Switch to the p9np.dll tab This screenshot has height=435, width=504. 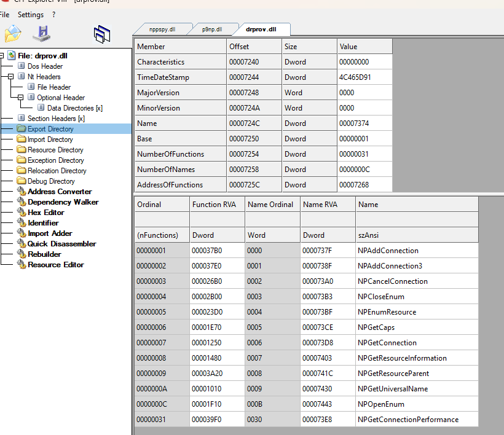[x=212, y=29]
